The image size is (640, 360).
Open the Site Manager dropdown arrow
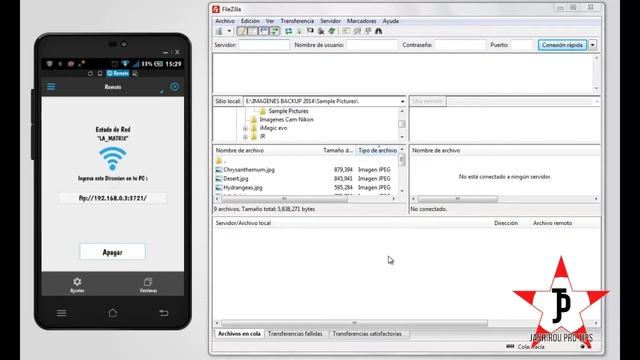coord(229,31)
